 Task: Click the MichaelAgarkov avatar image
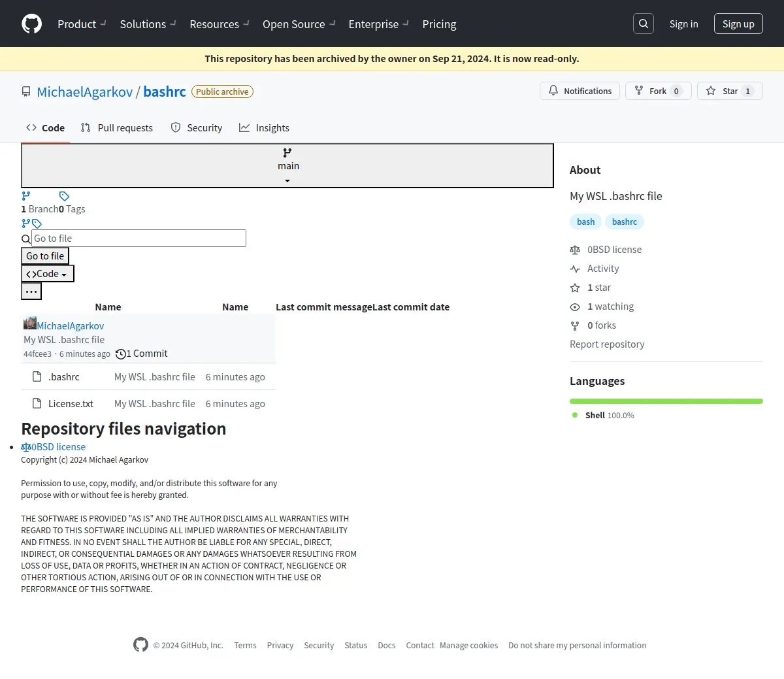[x=30, y=323]
